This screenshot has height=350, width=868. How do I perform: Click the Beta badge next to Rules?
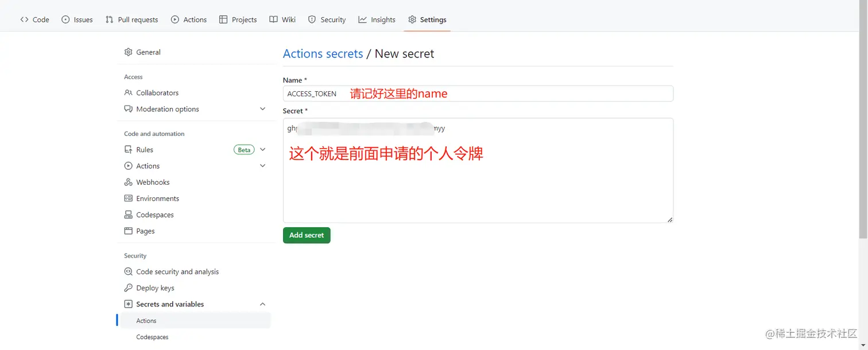coord(244,150)
